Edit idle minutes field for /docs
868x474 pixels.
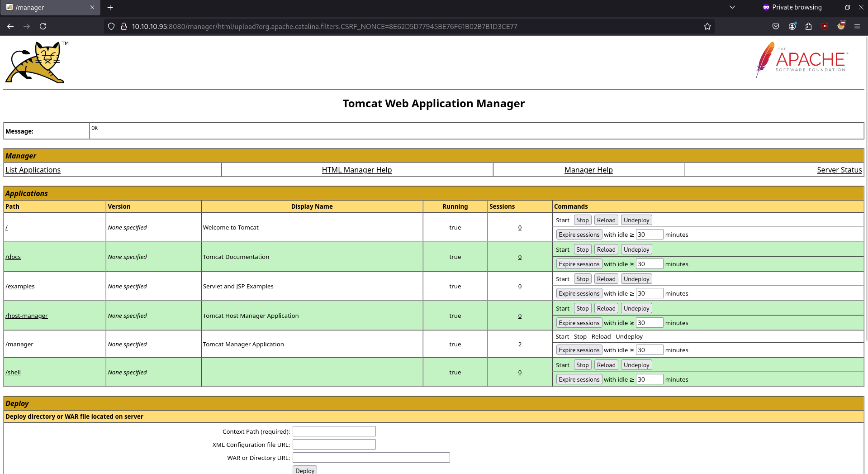point(650,264)
